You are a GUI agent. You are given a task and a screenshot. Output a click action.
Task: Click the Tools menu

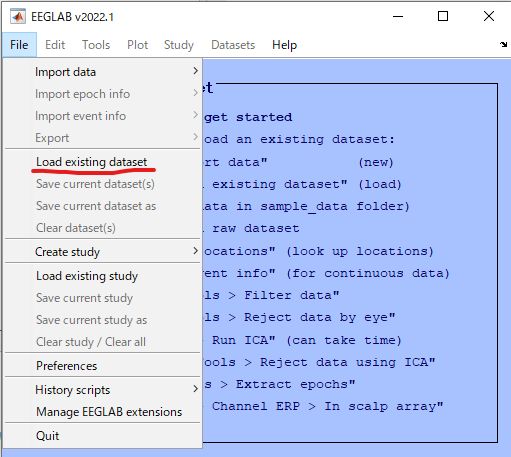click(x=96, y=45)
